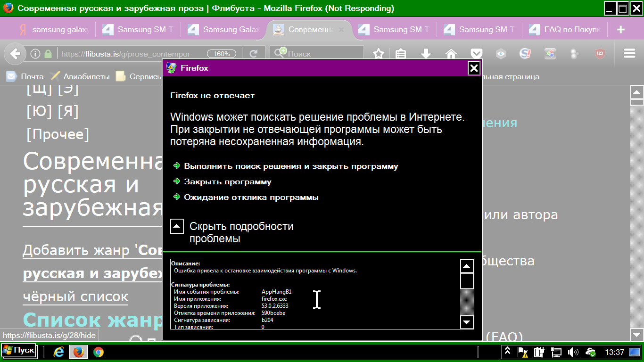Viewport: 644px width, 362px height.
Task: Choose 'Закрыть программу' in the dialog
Action: [x=223, y=181]
